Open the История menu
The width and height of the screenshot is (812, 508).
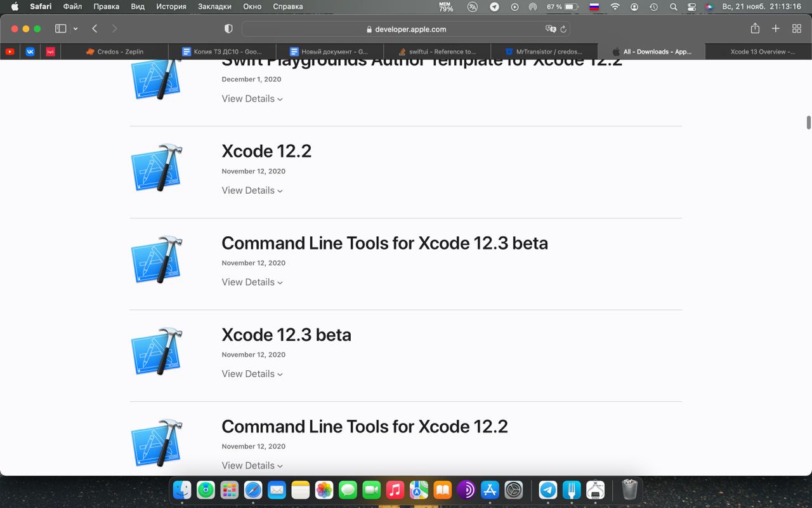(171, 7)
